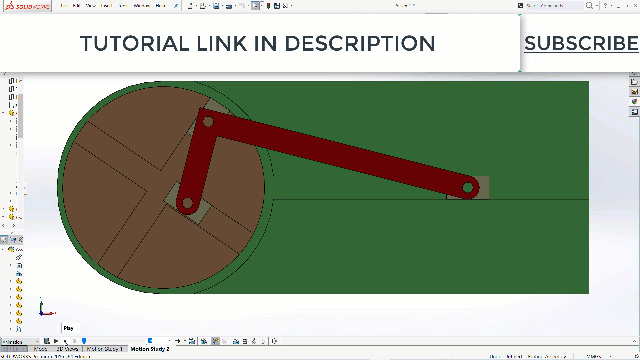Open the Edit menu
Viewport: 640px width, 360px height.
(76, 6)
